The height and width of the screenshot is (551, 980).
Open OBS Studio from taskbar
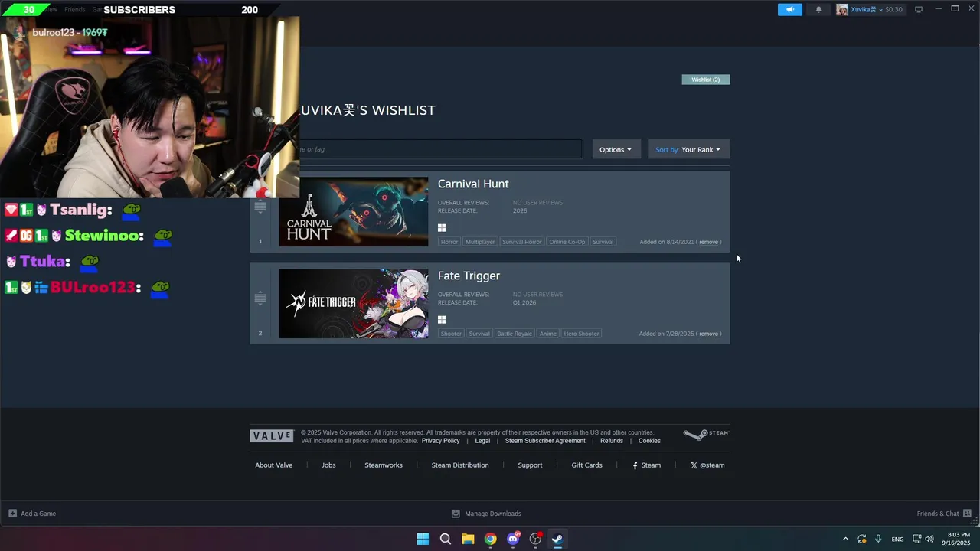535,539
